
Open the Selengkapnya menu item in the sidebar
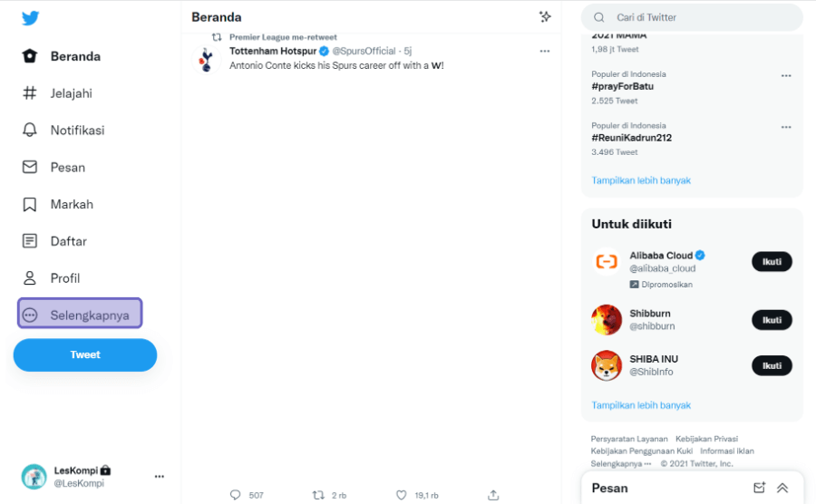[x=80, y=313]
